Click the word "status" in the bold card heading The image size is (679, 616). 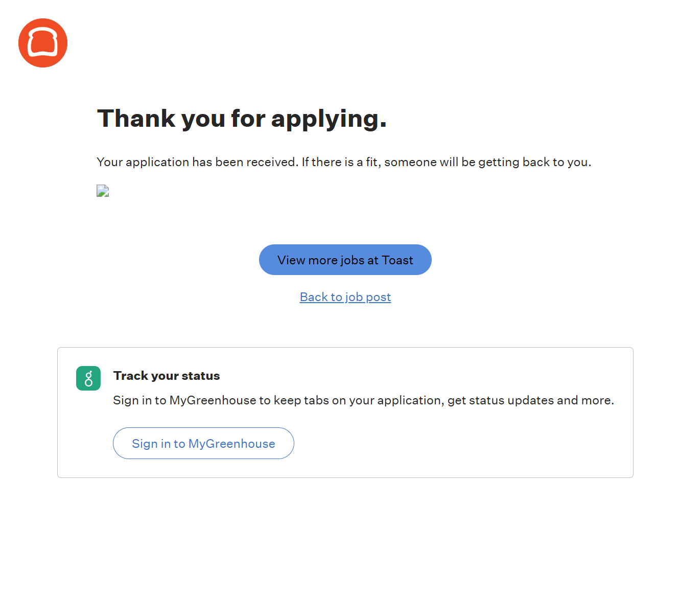(x=201, y=376)
